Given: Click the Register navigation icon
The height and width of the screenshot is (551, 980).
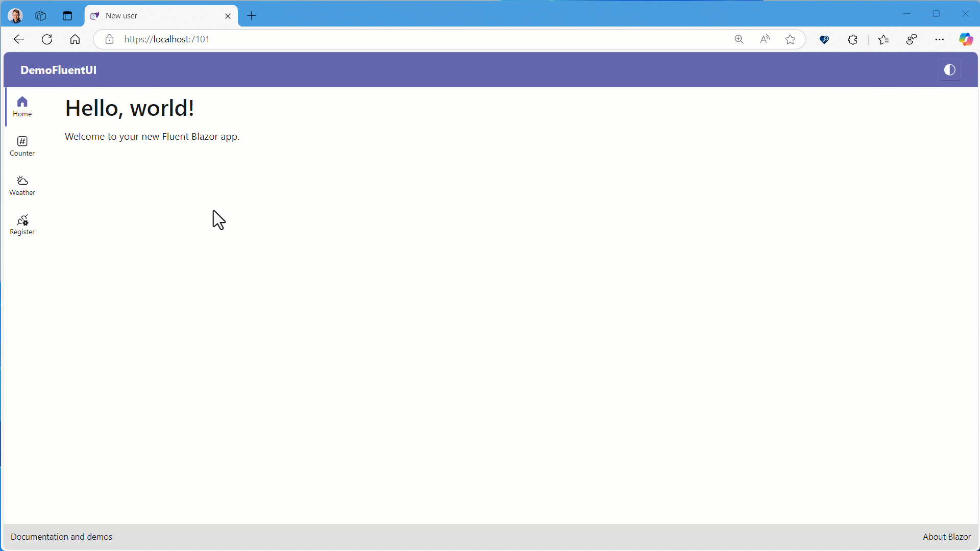Looking at the screenshot, I should (x=22, y=220).
